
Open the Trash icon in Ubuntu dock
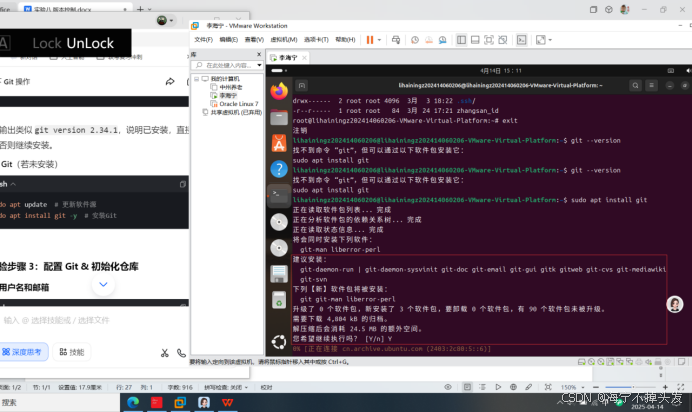279,300
